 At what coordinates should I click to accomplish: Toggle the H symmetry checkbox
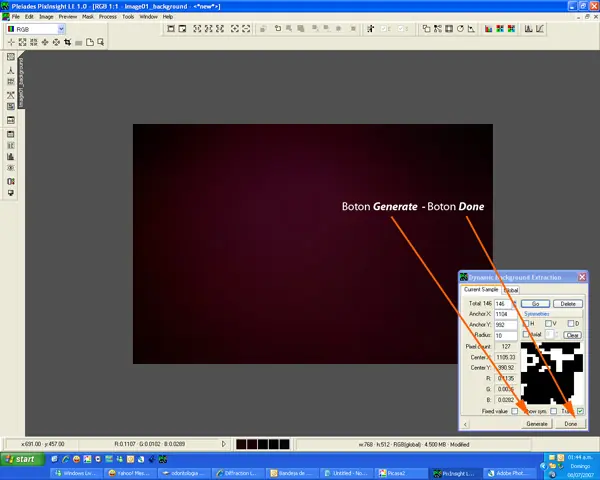click(526, 323)
